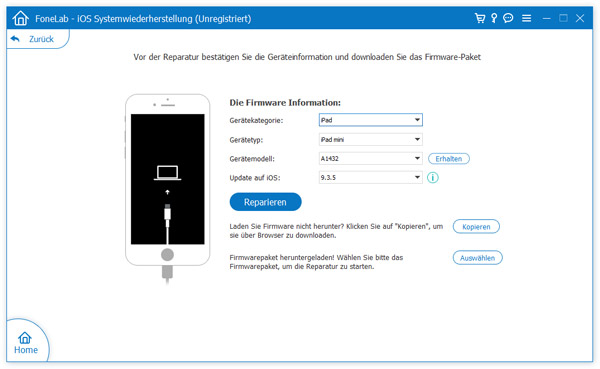Image resolution: width=600 pixels, height=369 pixels.
Task: Click the Zurück tab label
Action: [x=41, y=39]
